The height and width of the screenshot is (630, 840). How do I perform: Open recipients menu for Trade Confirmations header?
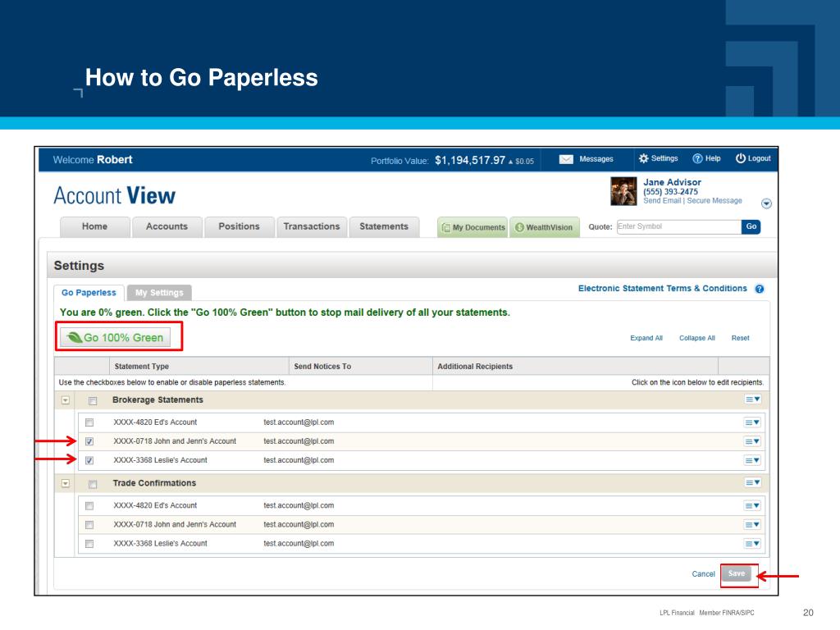[x=753, y=482]
